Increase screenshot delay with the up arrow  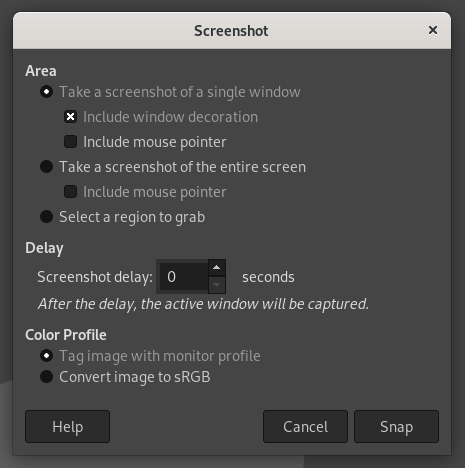(217, 268)
